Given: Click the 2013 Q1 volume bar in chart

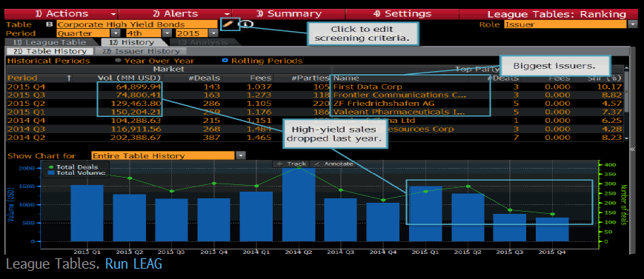Looking at the screenshot, I should (x=87, y=213).
